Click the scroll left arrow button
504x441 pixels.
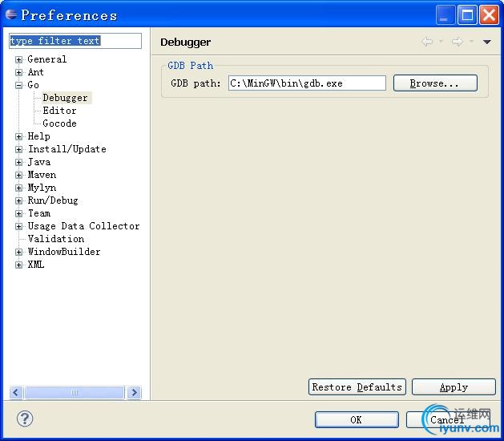coord(16,392)
